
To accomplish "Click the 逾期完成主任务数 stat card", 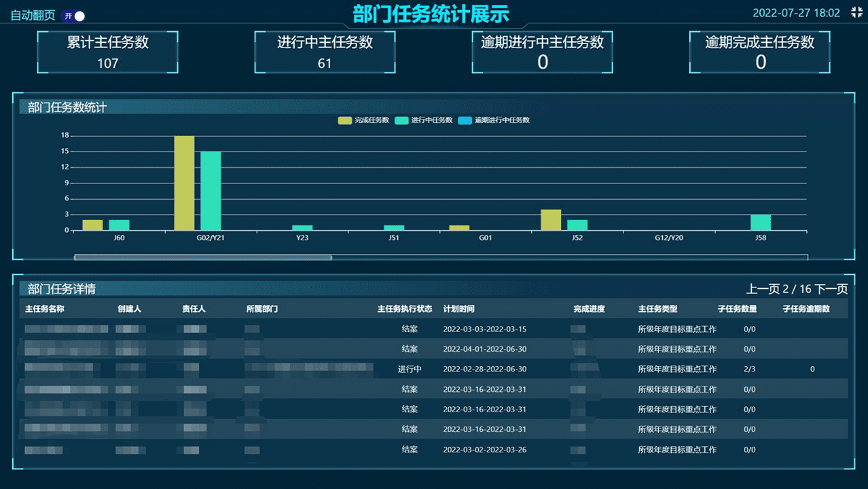I will pyautogui.click(x=759, y=52).
